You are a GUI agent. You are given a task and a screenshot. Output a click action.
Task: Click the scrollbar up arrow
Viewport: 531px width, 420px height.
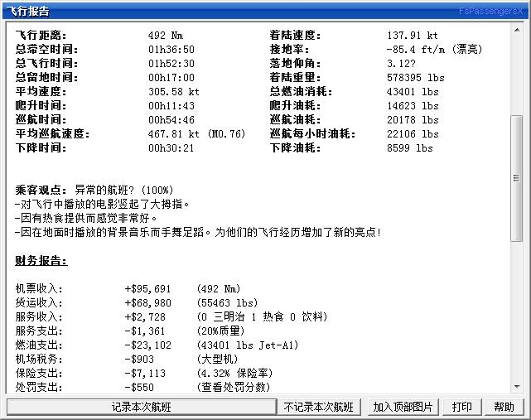click(x=517, y=31)
